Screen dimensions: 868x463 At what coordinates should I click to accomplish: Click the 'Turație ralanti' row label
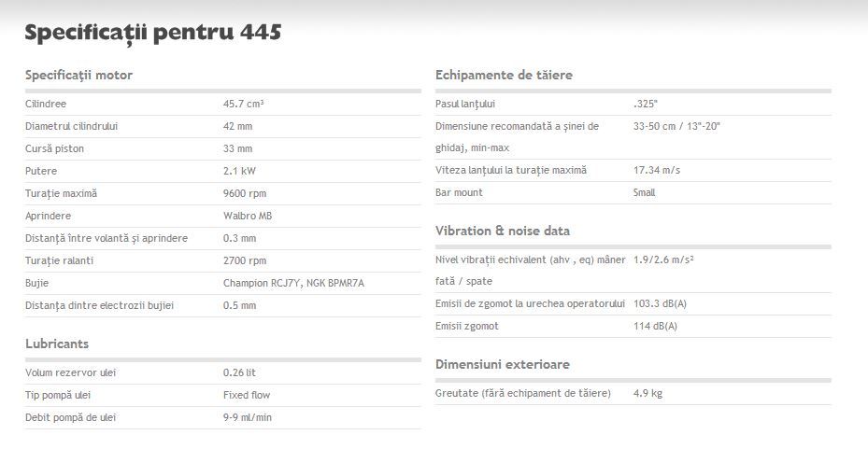coord(59,260)
